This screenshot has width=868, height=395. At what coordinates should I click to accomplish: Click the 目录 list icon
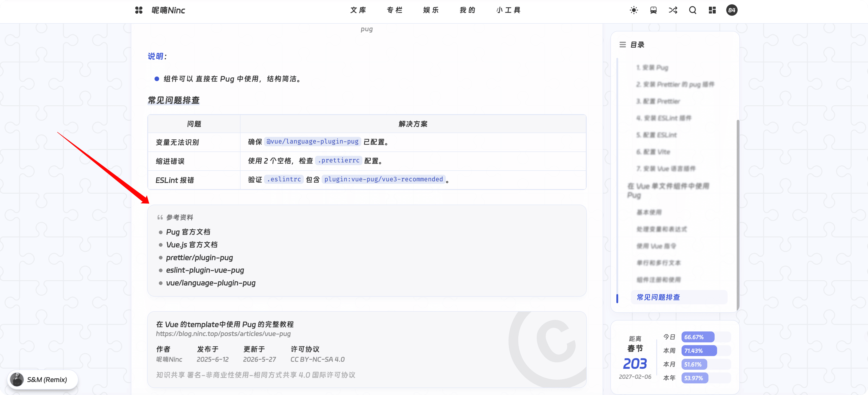(x=622, y=44)
